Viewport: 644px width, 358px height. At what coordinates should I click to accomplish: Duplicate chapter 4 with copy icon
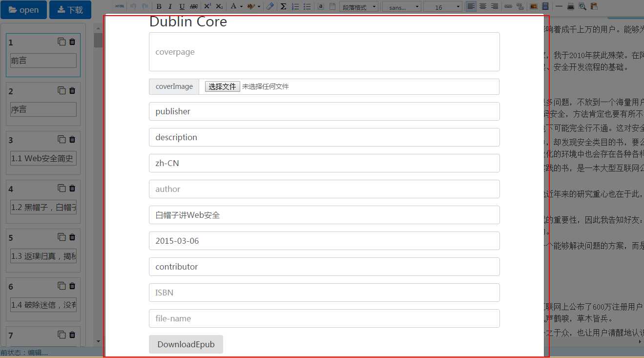tap(62, 188)
